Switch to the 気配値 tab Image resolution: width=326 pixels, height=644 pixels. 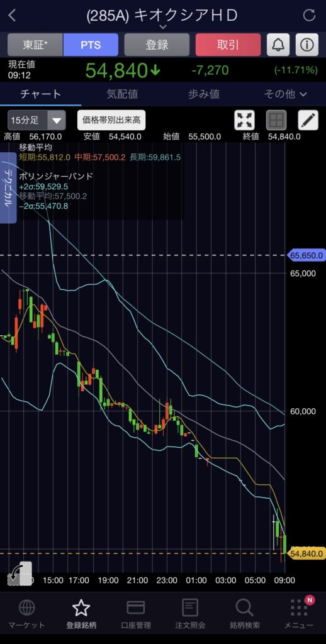point(122,94)
